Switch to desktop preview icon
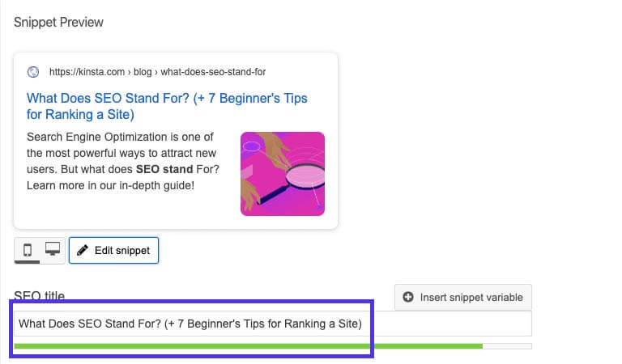 click(x=53, y=249)
